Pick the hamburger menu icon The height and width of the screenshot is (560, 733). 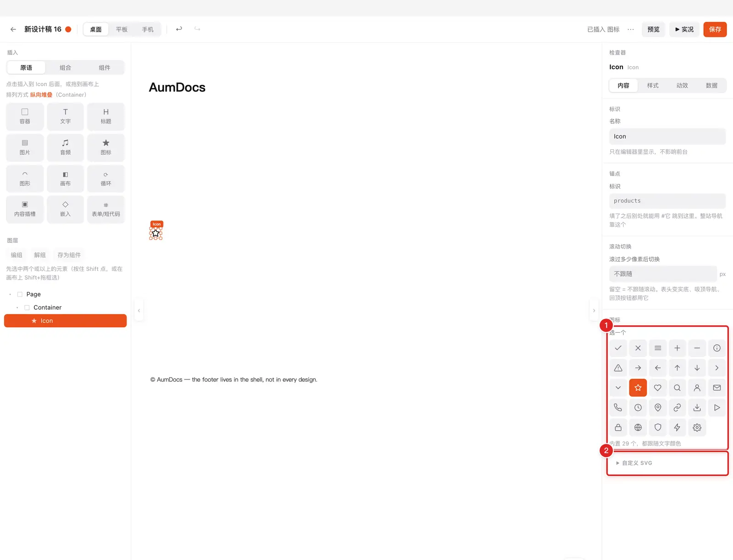coord(657,348)
